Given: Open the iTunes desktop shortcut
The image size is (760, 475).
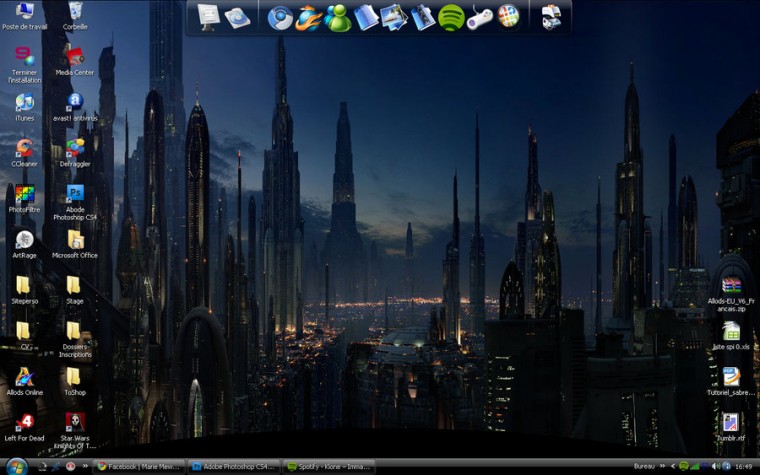Looking at the screenshot, I should pyautogui.click(x=24, y=107).
